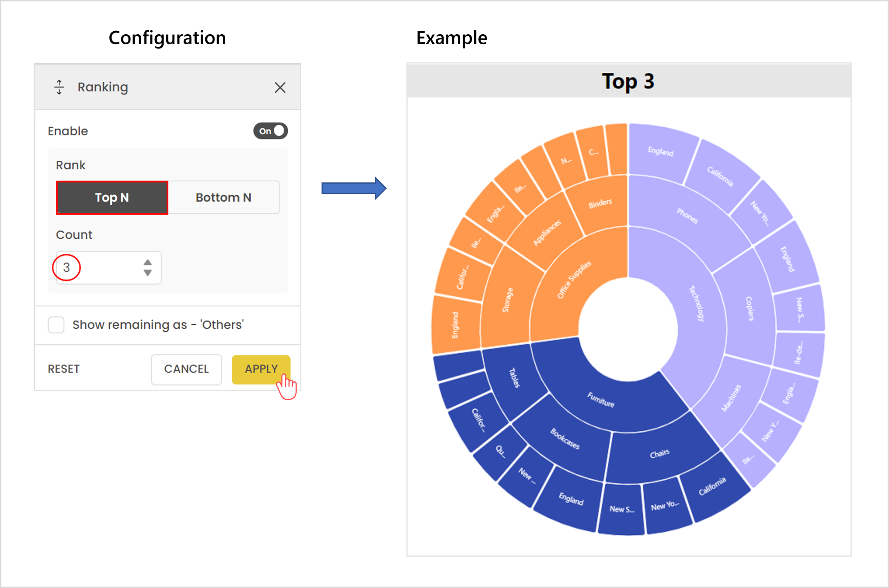This screenshot has width=889, height=588.
Task: Apply the ranking settings
Action: (x=261, y=369)
